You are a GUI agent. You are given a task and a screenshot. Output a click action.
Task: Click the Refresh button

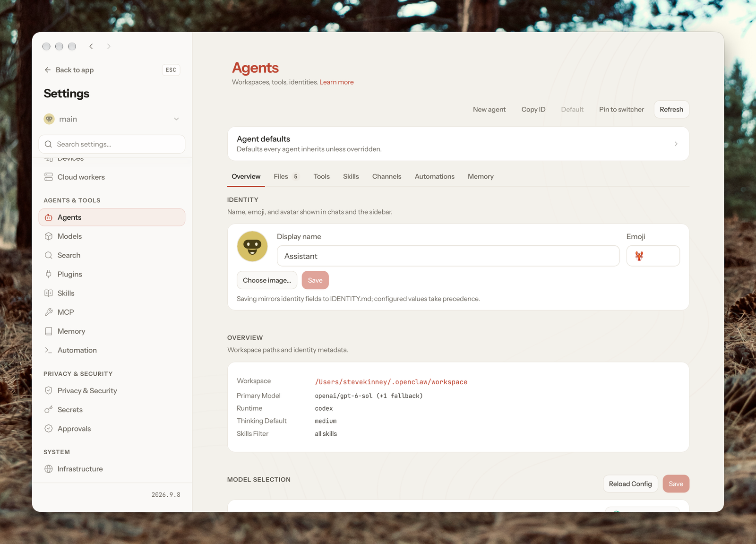pos(671,109)
